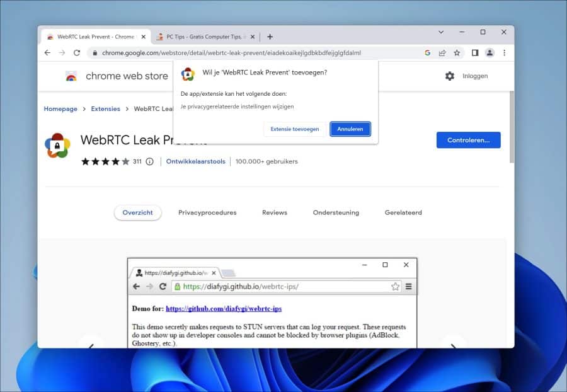567x392 pixels.
Task: Go to Homepage breadcrumb
Action: 60,109
